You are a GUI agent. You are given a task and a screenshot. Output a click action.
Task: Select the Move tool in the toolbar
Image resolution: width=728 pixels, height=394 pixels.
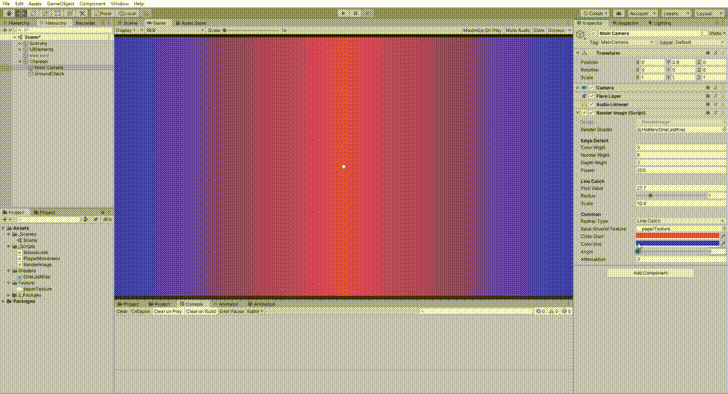tap(21, 13)
